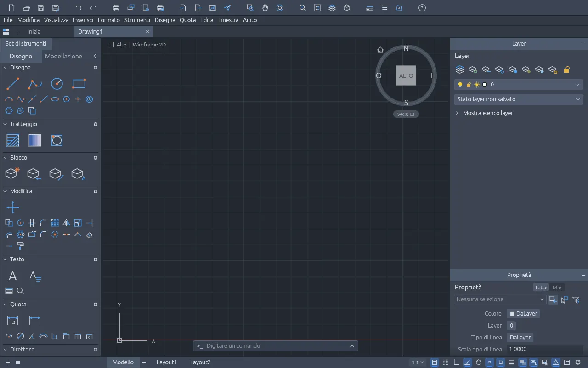
Task: Open the Stato layer non salvato dropdown
Action: [518, 99]
